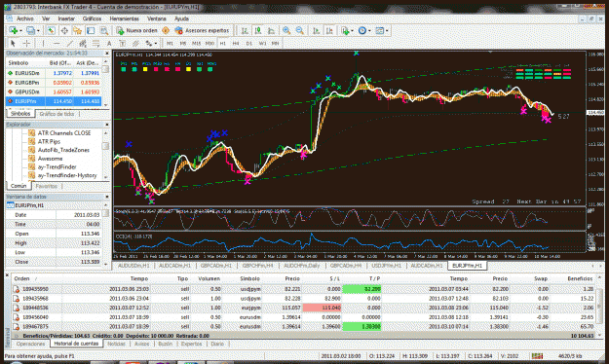Open the Herramientas menu
Viewport: 609px width, 364px height.
[x=125, y=18]
